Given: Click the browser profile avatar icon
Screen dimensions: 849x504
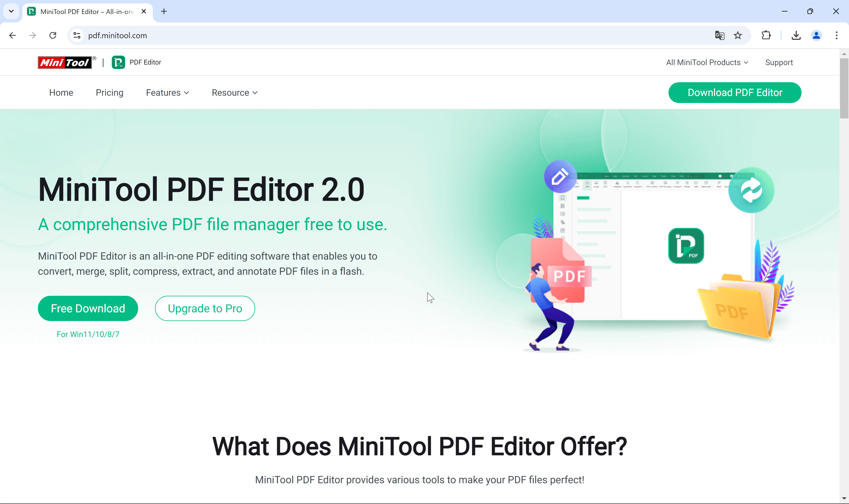Looking at the screenshot, I should click(816, 35).
